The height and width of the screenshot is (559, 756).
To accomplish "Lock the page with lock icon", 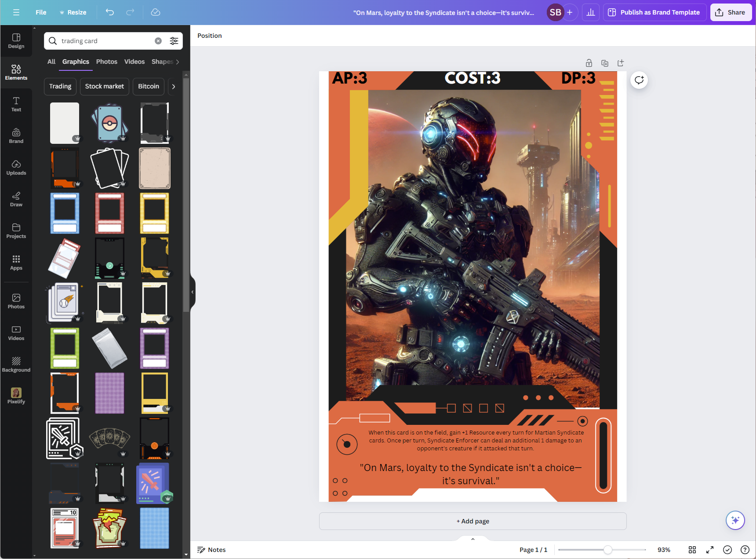I will [x=589, y=63].
